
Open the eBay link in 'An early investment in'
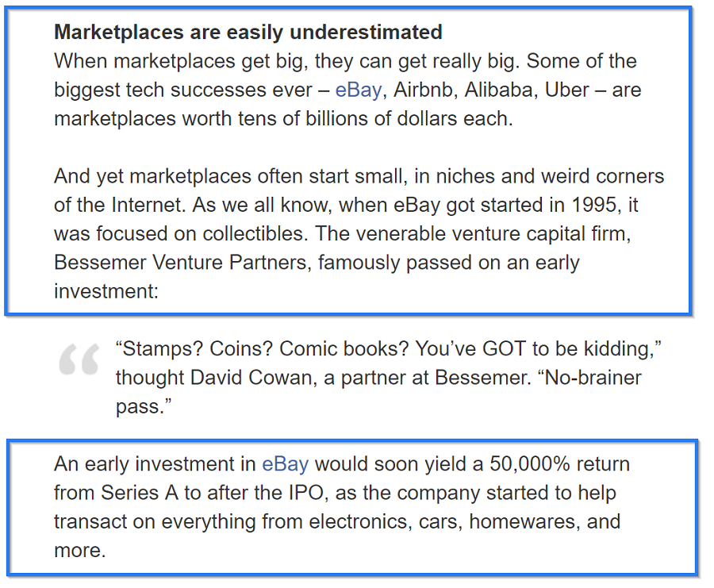[285, 463]
